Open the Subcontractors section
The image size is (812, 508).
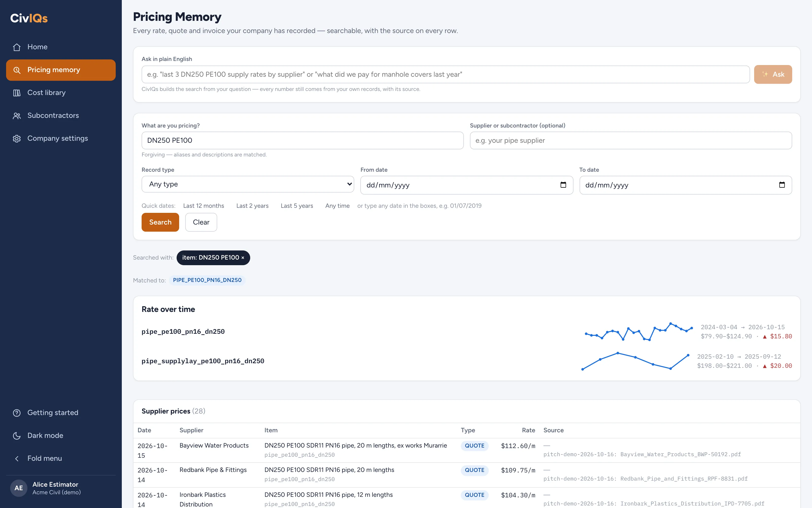(x=61, y=116)
